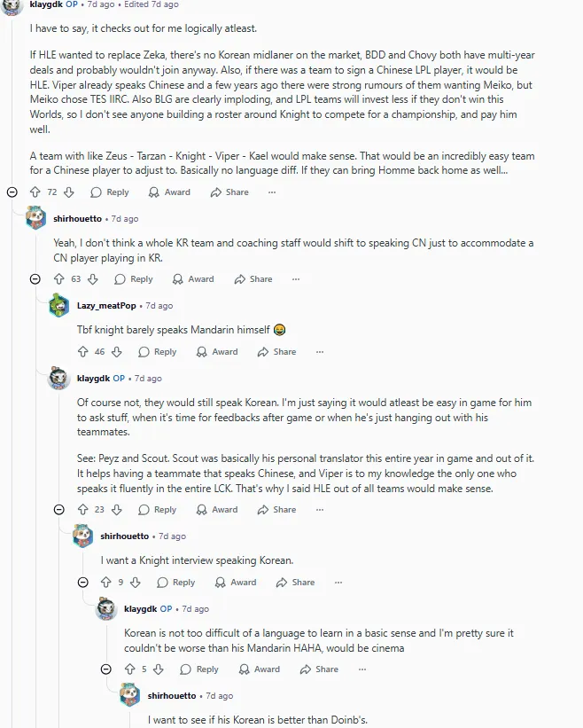
Task: Open the klaygdk username on the 23-point comment
Action: (93, 379)
